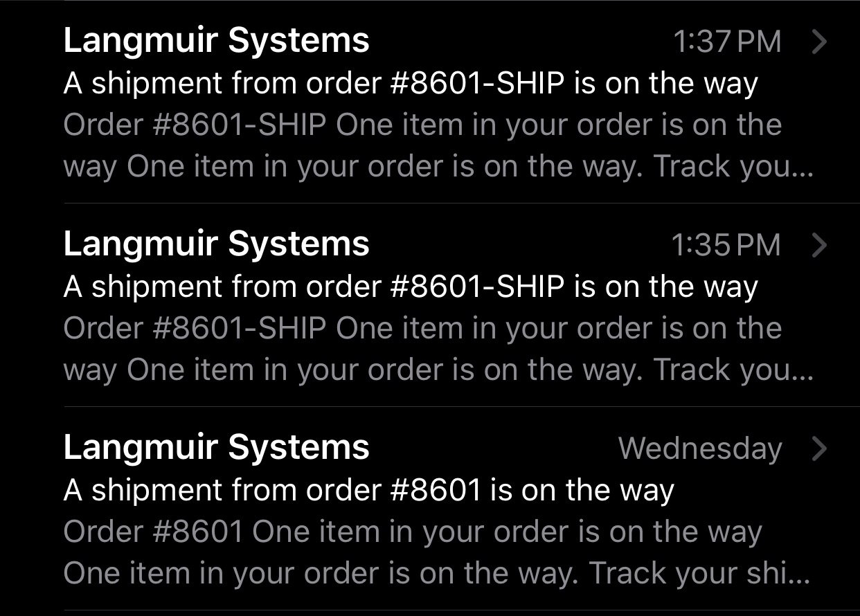
Task: Tap the preview line ending 'Track your shi…'
Action: (437, 574)
